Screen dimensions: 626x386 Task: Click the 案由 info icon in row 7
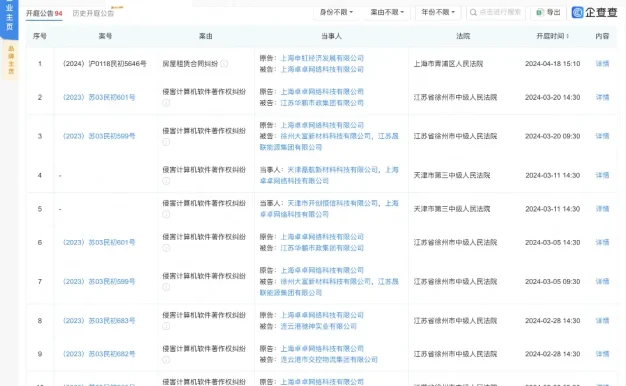166,287
